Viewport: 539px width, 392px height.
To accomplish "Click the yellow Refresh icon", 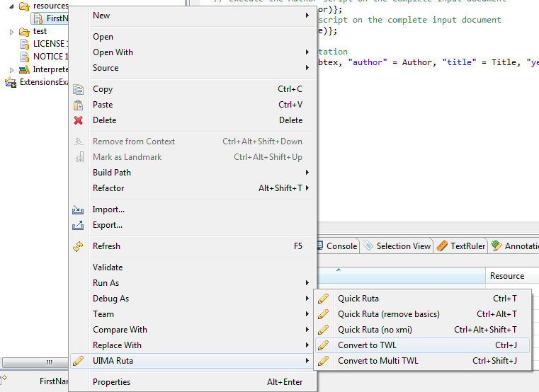I will point(79,246).
